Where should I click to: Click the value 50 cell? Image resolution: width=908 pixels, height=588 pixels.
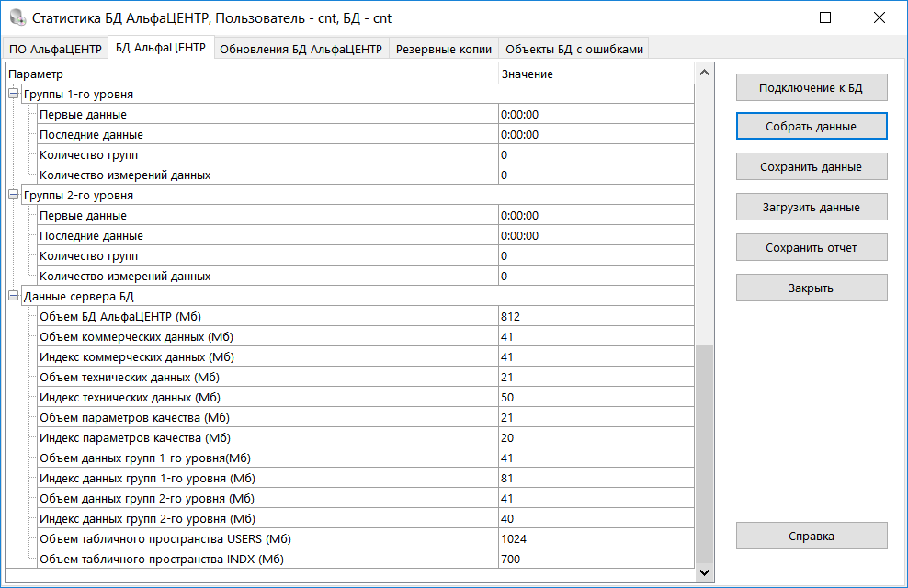coord(596,398)
